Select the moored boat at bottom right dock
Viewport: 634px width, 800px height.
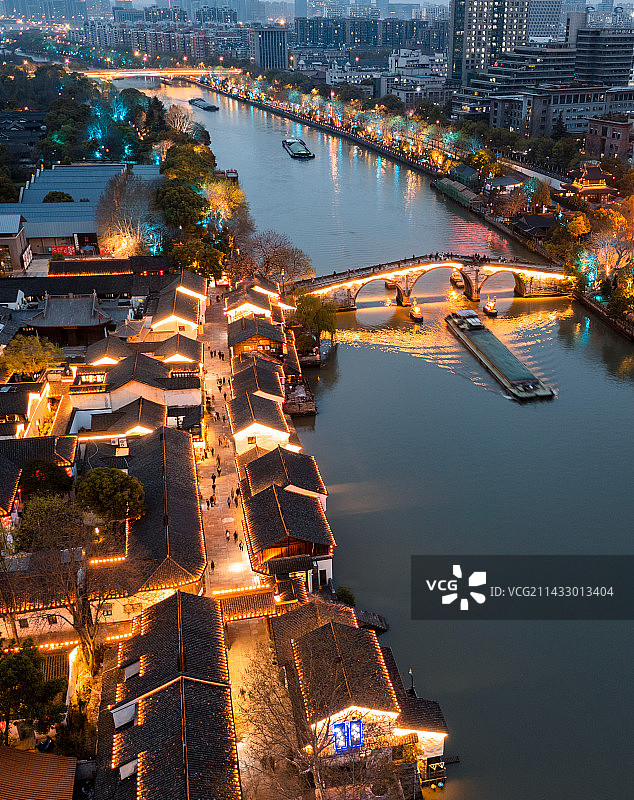point(433,768)
